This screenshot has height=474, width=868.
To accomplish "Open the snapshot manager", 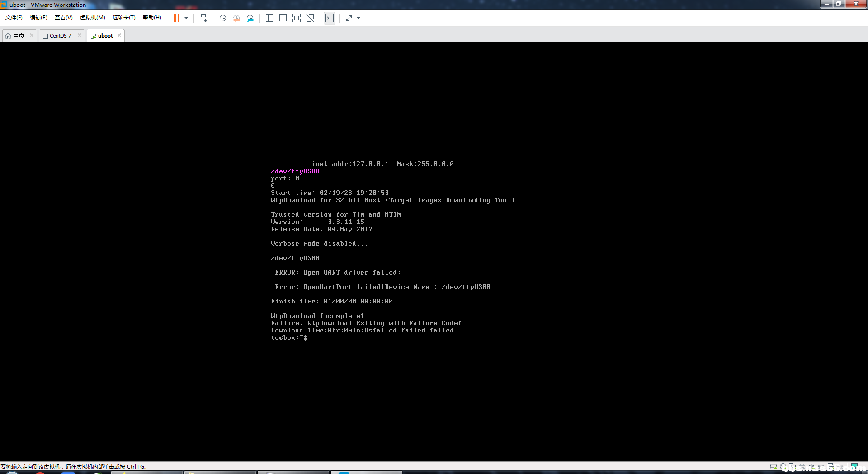I will coord(250,18).
